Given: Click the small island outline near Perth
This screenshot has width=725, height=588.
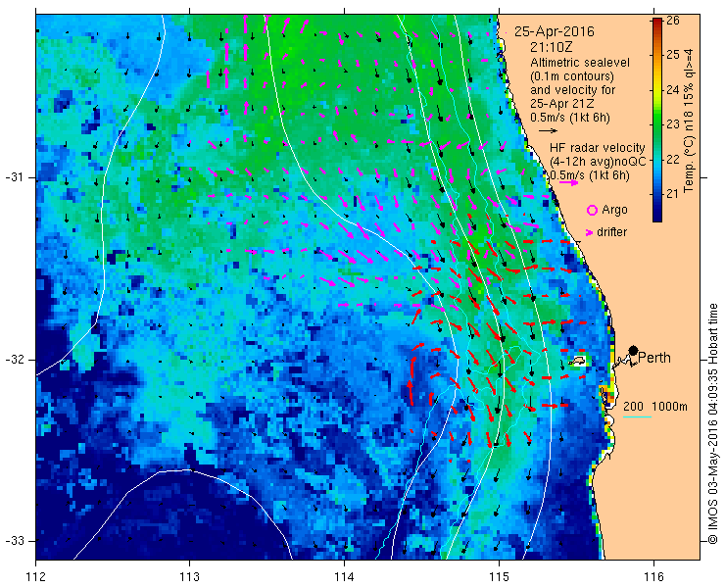Looking at the screenshot, I should point(577,361).
